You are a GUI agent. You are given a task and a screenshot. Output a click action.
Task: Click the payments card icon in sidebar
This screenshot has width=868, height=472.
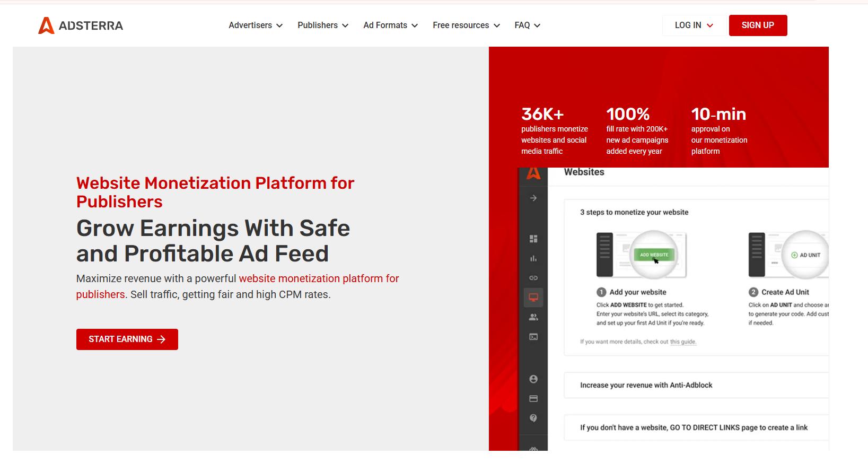[x=533, y=399]
